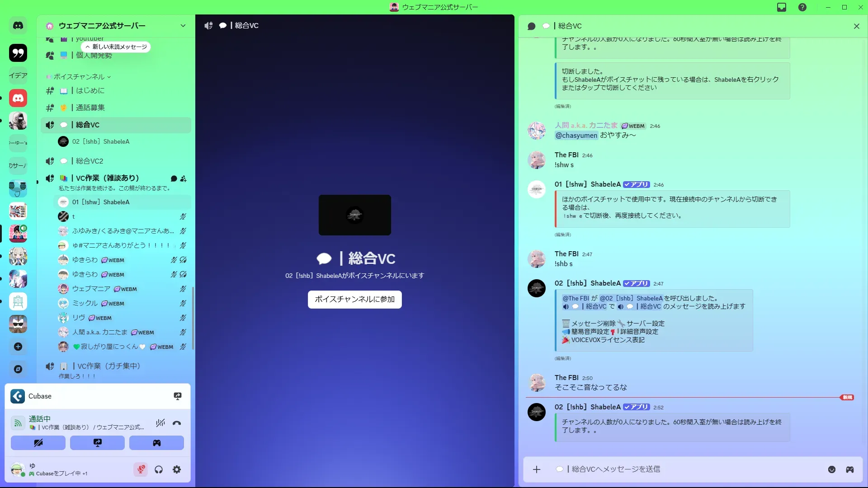
Task: Click Add a Server plus icon
Action: pyautogui.click(x=18, y=347)
